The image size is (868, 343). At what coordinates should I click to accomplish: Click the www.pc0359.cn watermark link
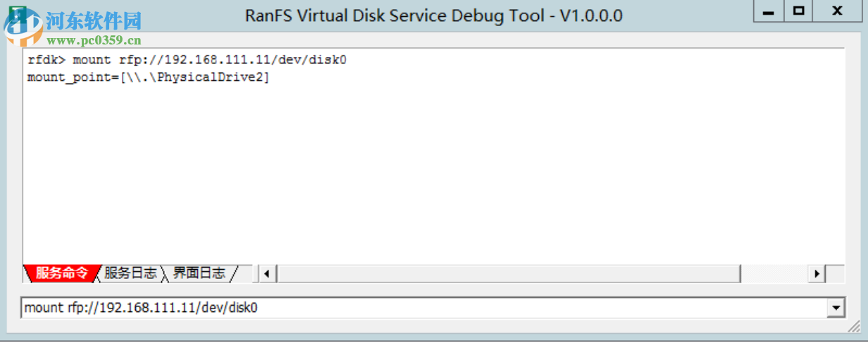pos(94,40)
